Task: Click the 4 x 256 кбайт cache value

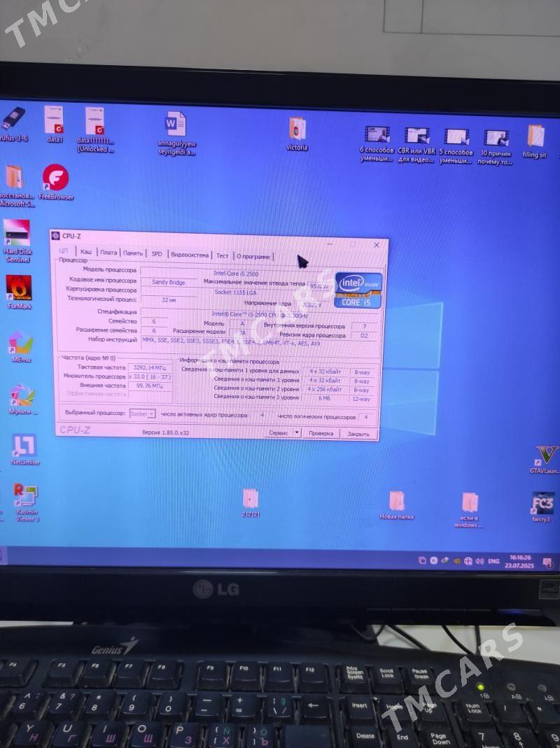Action: [x=325, y=389]
